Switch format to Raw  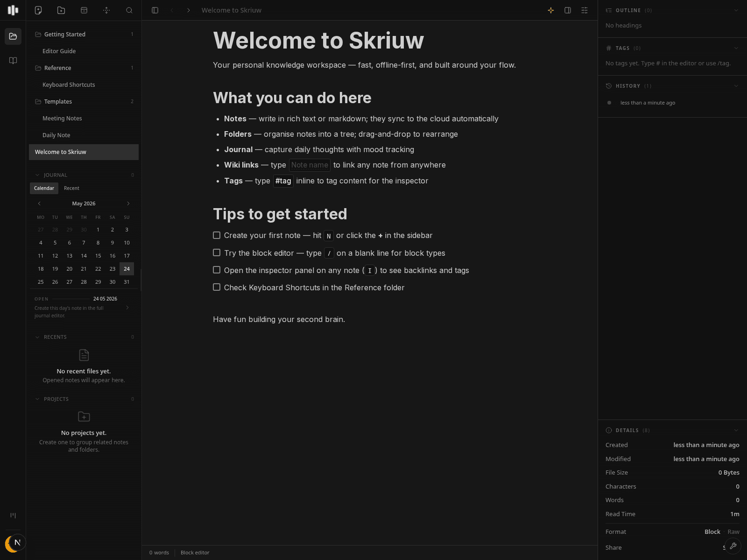(733, 532)
